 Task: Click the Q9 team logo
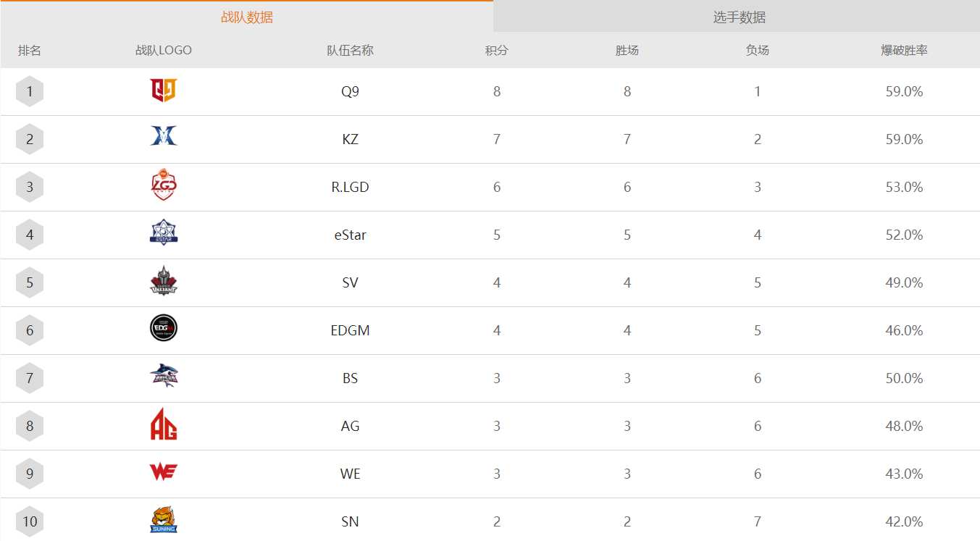pos(164,91)
